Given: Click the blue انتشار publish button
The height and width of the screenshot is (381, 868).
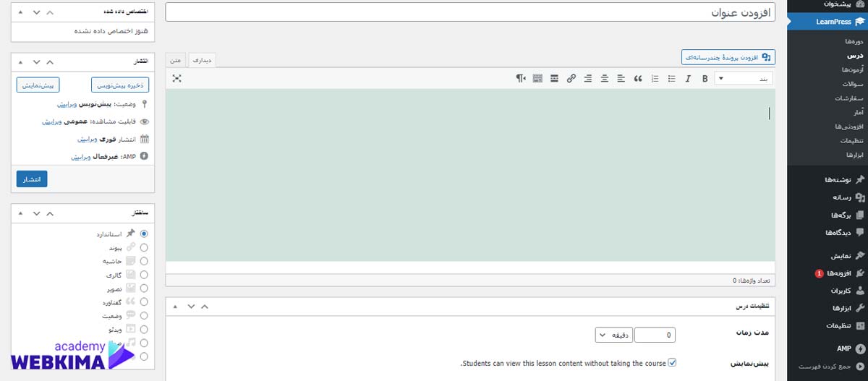Looking at the screenshot, I should click(x=31, y=179).
